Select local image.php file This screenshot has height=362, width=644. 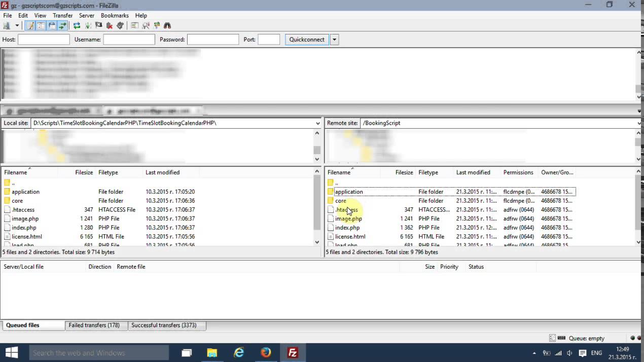coord(25,219)
